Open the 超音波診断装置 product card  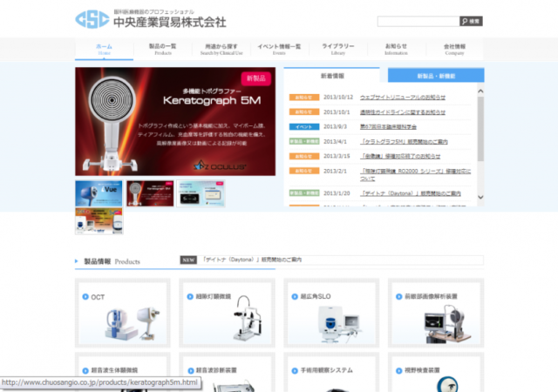point(227,372)
